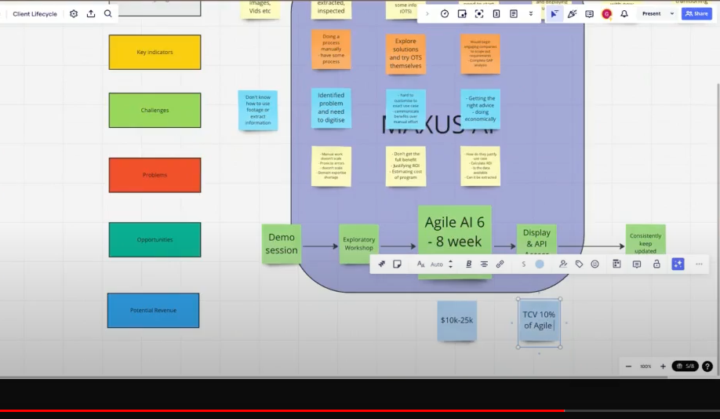Start the timer tool
Image resolution: width=720 pixels, height=419 pixels.
coord(444,14)
